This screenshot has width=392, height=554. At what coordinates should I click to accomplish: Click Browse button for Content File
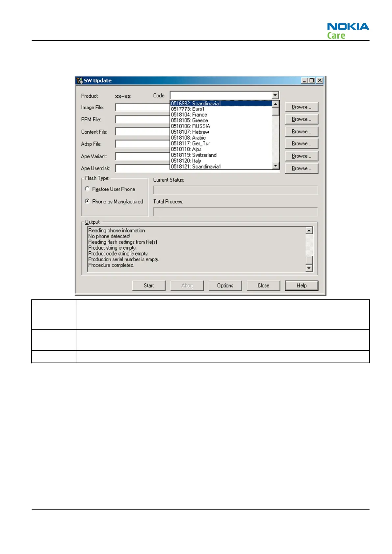click(301, 132)
